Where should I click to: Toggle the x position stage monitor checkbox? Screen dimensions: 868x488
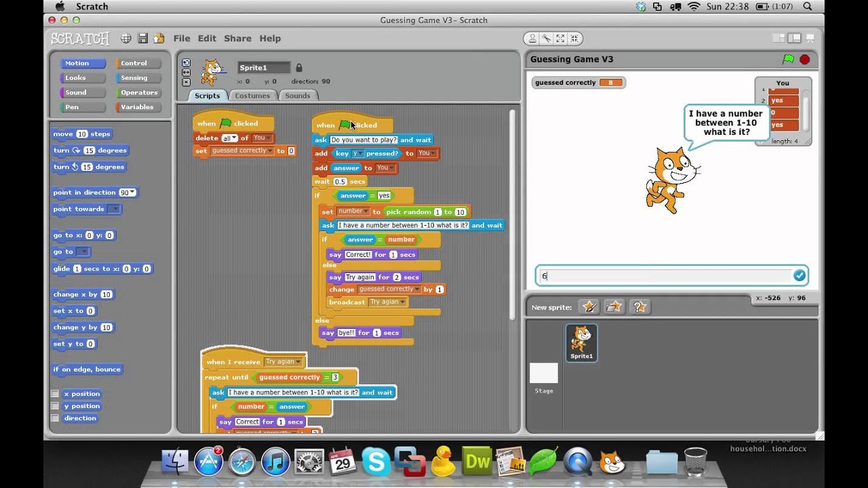click(55, 394)
